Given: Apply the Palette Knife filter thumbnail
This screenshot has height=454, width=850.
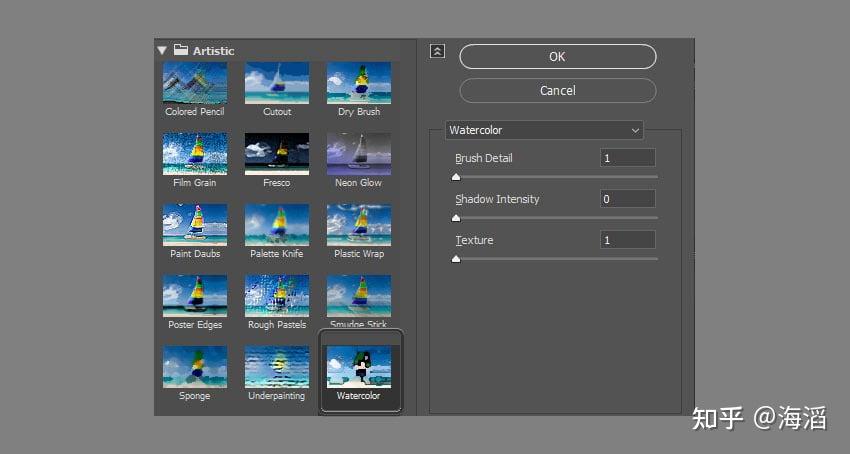Looking at the screenshot, I should point(277,225).
